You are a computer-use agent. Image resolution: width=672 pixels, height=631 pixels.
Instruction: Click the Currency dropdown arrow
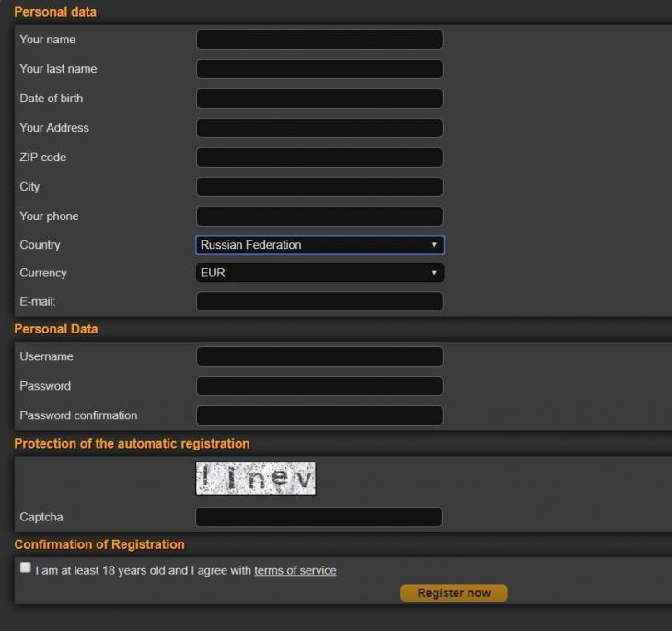[434, 273]
